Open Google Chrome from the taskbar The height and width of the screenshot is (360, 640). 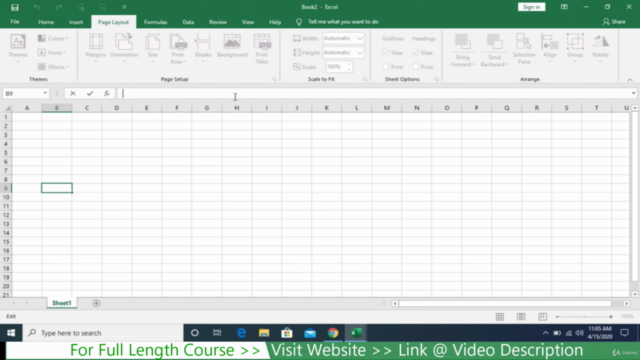333,333
